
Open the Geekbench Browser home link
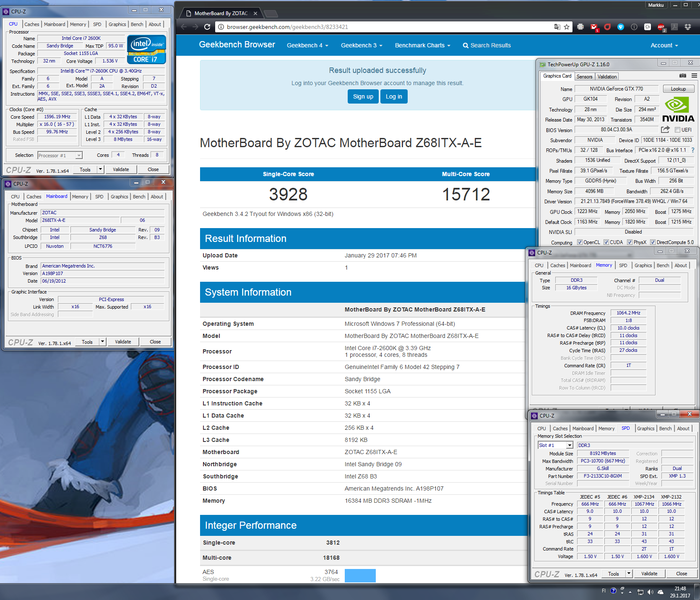pyautogui.click(x=237, y=44)
